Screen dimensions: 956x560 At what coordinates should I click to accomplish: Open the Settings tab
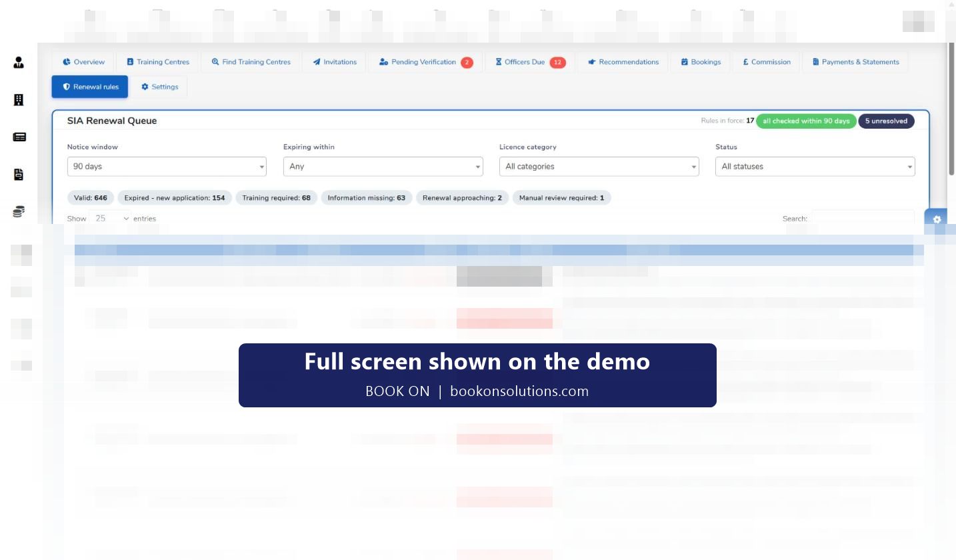click(159, 87)
